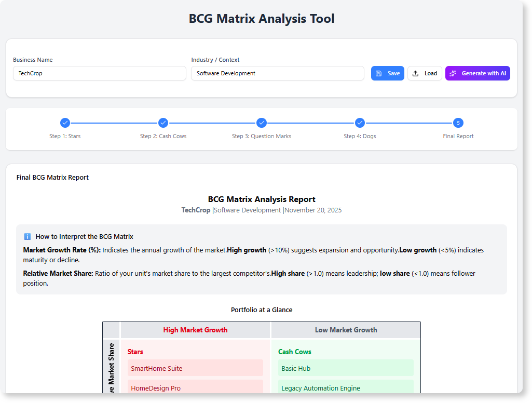
Task: Click the floppy disk icon on Save
Action: click(x=379, y=73)
